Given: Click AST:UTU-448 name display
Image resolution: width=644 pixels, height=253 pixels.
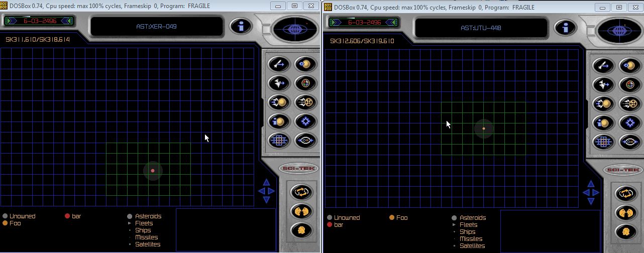Looking at the screenshot, I should [481, 28].
